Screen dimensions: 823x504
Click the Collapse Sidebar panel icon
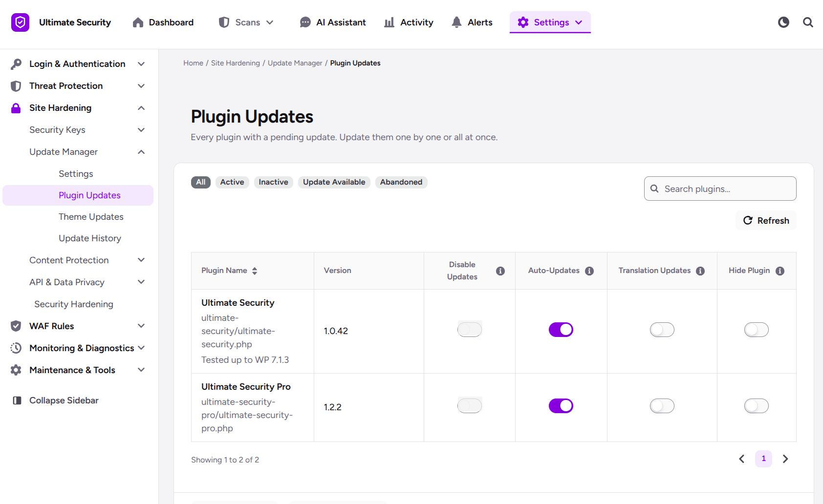point(17,400)
